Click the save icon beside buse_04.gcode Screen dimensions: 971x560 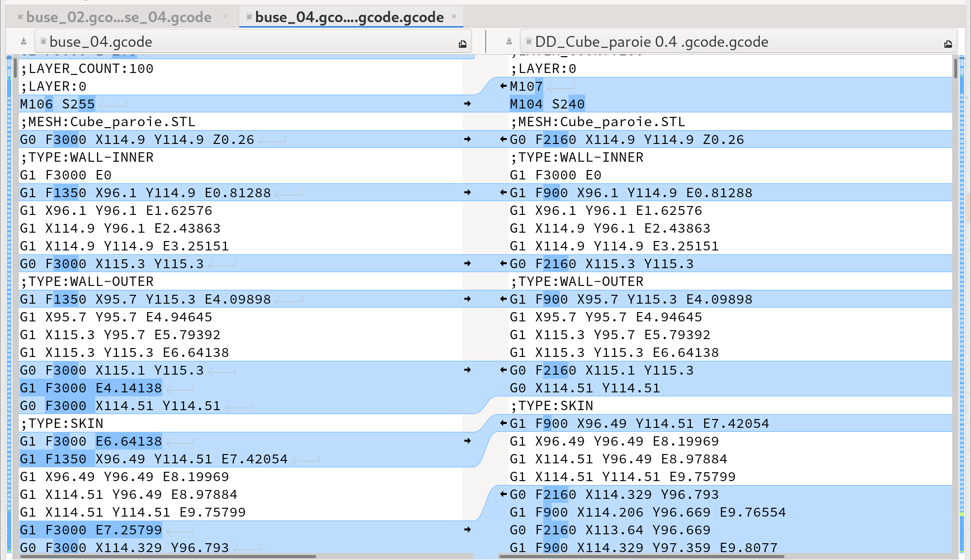click(x=24, y=42)
